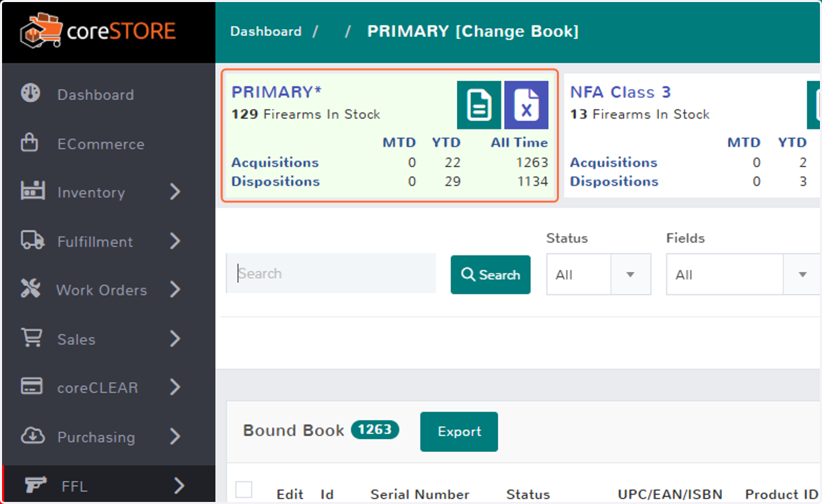Screen dimensions: 822x504
Task: Click the Inventory warehouse icon
Action: (x=32, y=191)
